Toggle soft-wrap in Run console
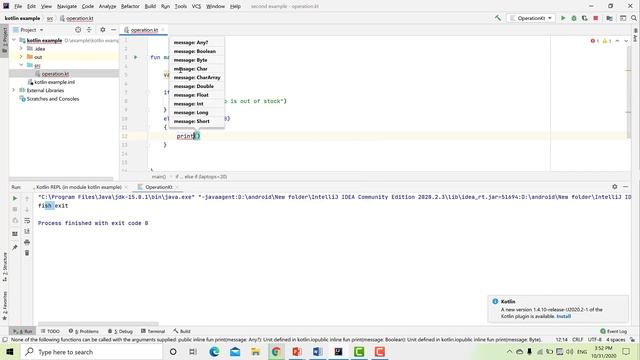 tap(27, 220)
